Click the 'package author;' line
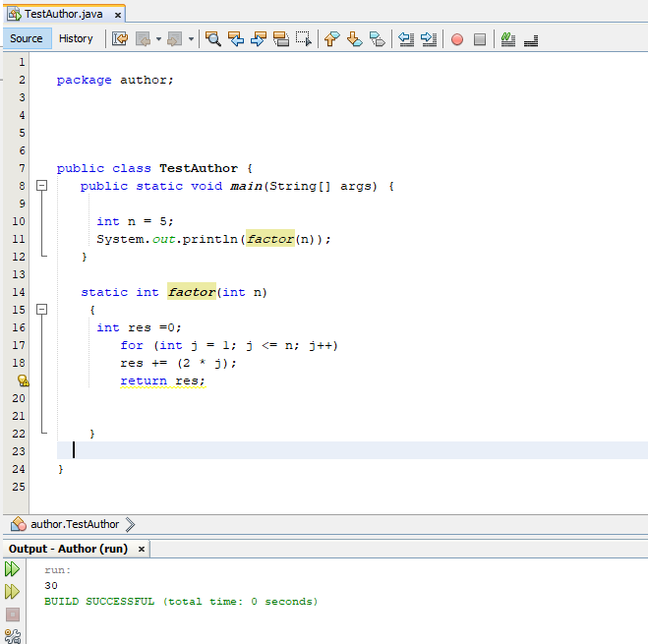This screenshot has width=648, height=644. pyautogui.click(x=115, y=80)
